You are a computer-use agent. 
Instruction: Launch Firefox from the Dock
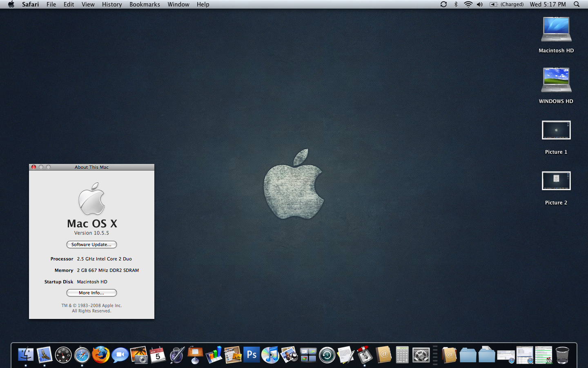click(x=101, y=355)
